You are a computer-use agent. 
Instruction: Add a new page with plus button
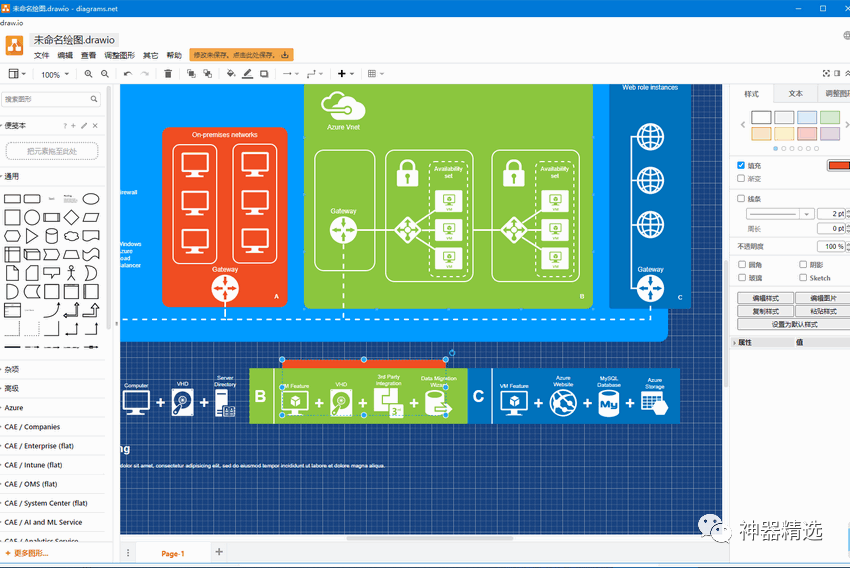coord(219,552)
